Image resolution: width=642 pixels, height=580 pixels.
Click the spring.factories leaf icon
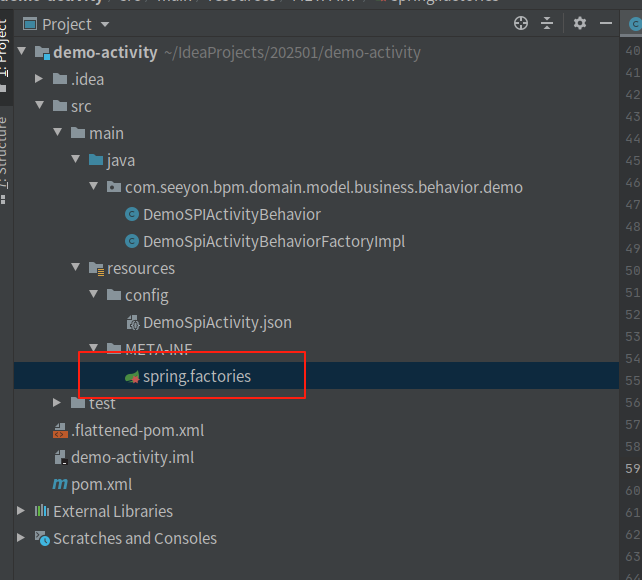(x=131, y=377)
